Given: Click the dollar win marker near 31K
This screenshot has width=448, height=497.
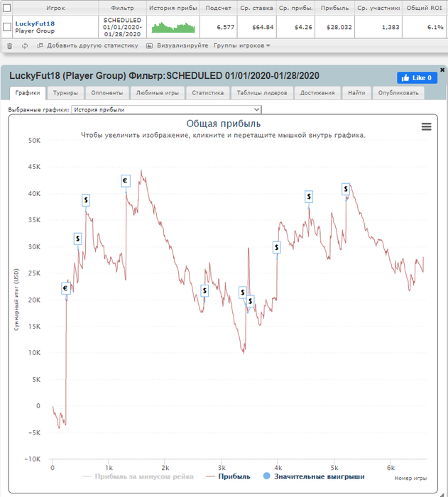Looking at the screenshot, I should pyautogui.click(x=77, y=239).
